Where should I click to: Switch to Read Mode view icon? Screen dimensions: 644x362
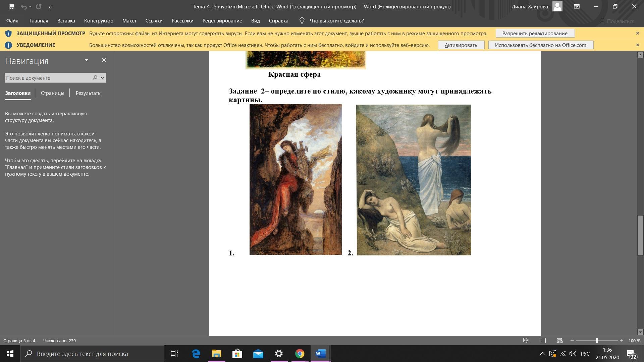pos(526,341)
